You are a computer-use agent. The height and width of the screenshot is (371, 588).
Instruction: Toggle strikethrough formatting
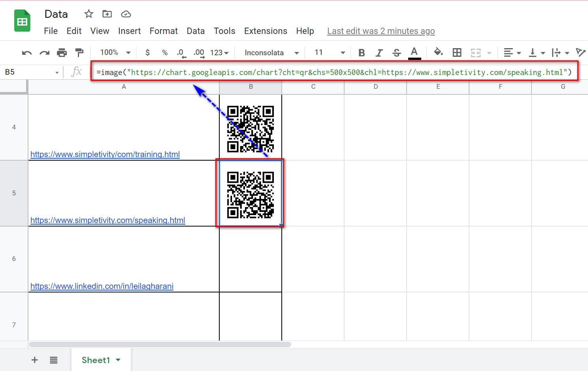pos(397,53)
